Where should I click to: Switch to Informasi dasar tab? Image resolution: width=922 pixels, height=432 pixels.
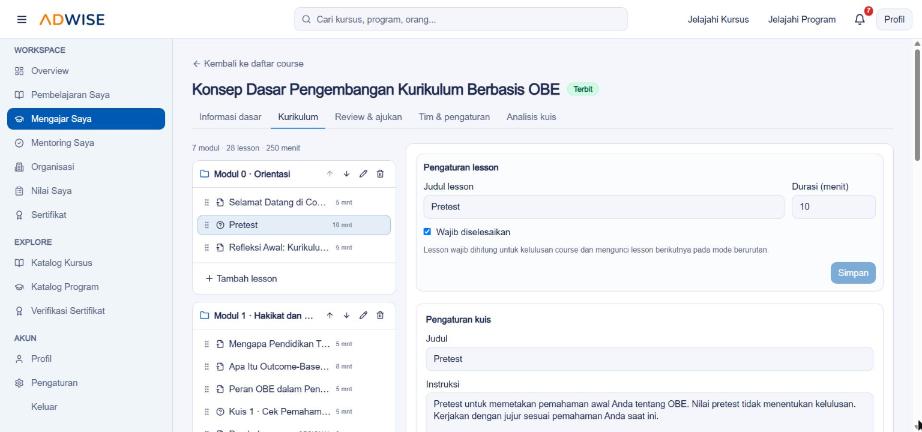coord(230,117)
